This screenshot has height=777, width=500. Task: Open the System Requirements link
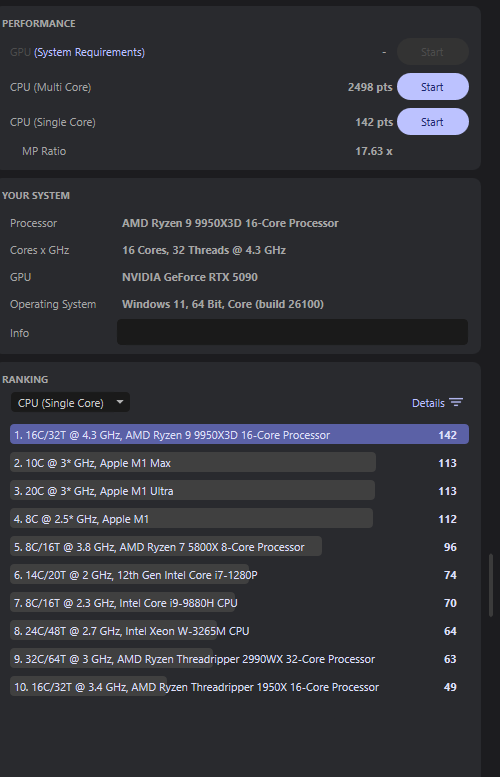point(89,52)
